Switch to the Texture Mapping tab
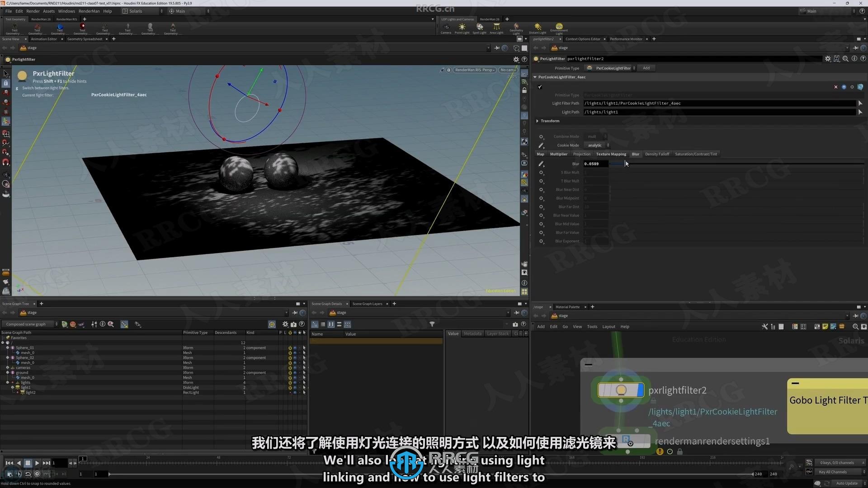 pos(611,154)
